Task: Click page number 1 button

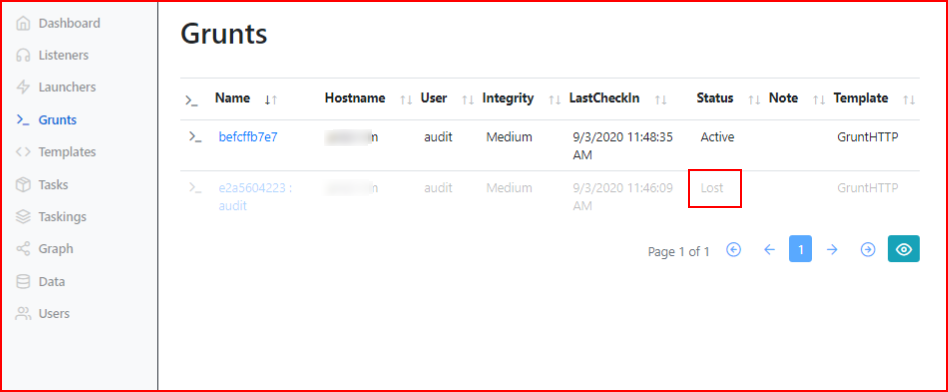Action: coord(800,249)
